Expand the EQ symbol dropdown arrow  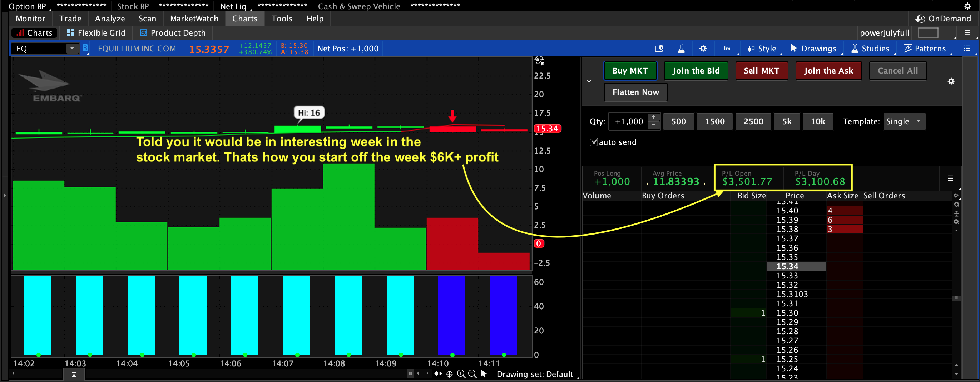click(x=72, y=49)
